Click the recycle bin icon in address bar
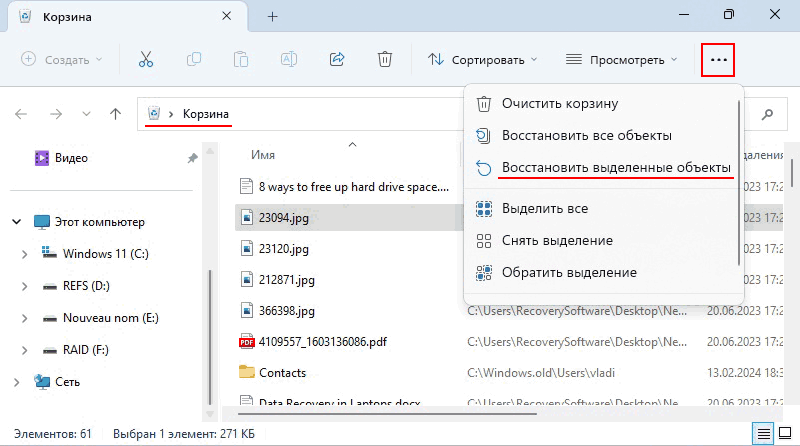 pos(154,113)
